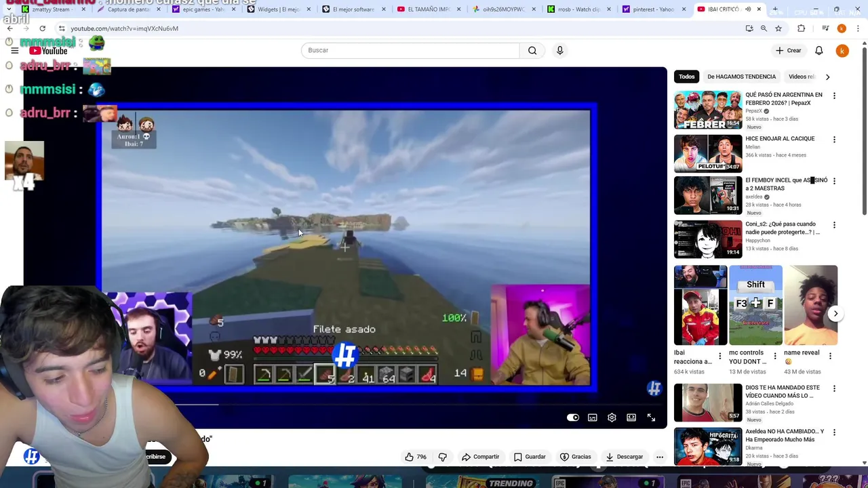Switch to the EL TAMAÑO IMPORTA tab
Screen dimensions: 868x488
(x=429, y=9)
